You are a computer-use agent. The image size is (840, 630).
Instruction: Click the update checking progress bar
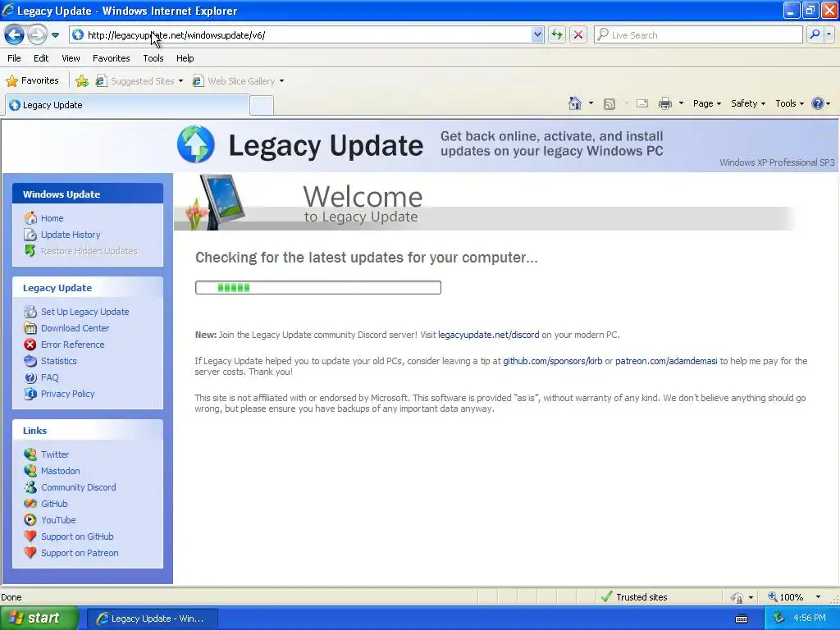pos(318,288)
